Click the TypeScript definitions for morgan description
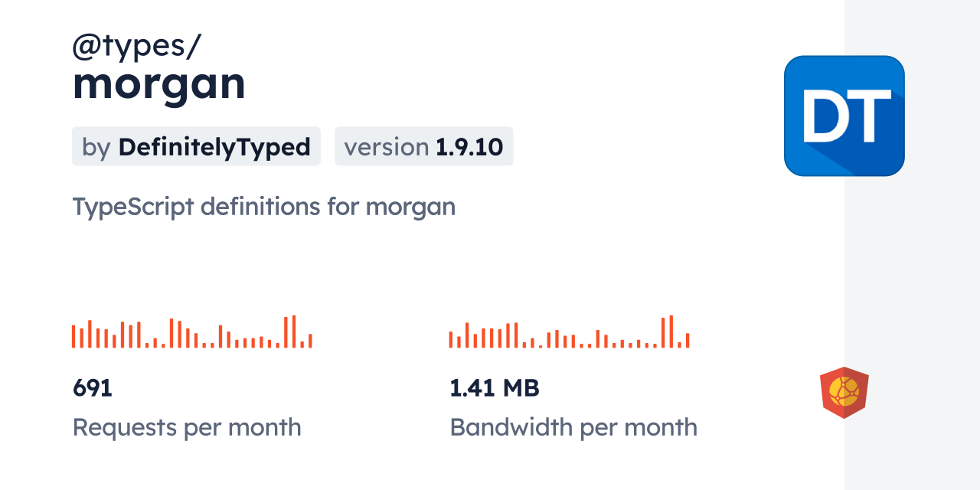 263,206
